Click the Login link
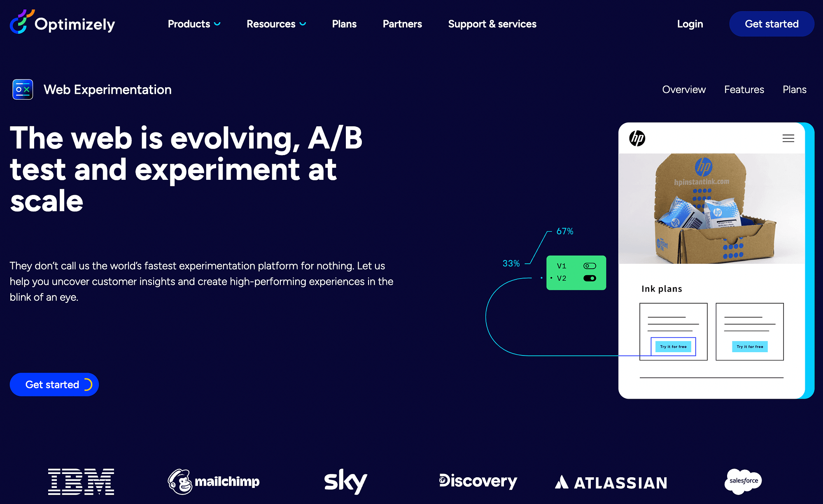 pos(690,23)
